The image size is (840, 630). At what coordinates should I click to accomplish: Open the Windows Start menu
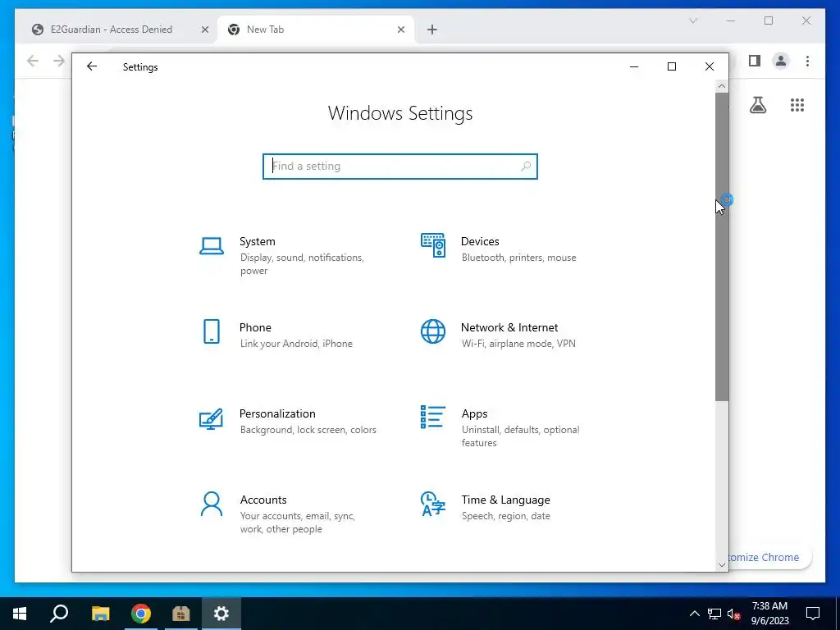[x=20, y=614]
